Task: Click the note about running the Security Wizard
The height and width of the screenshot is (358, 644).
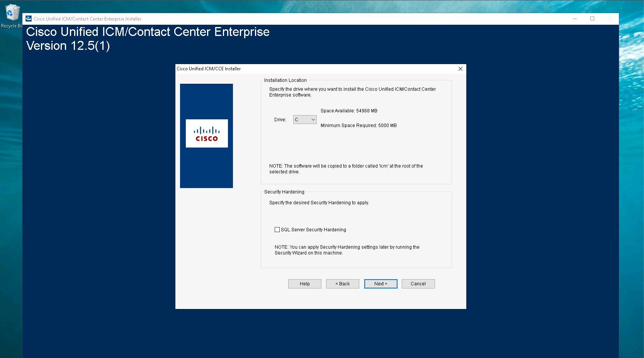Action: (x=347, y=250)
